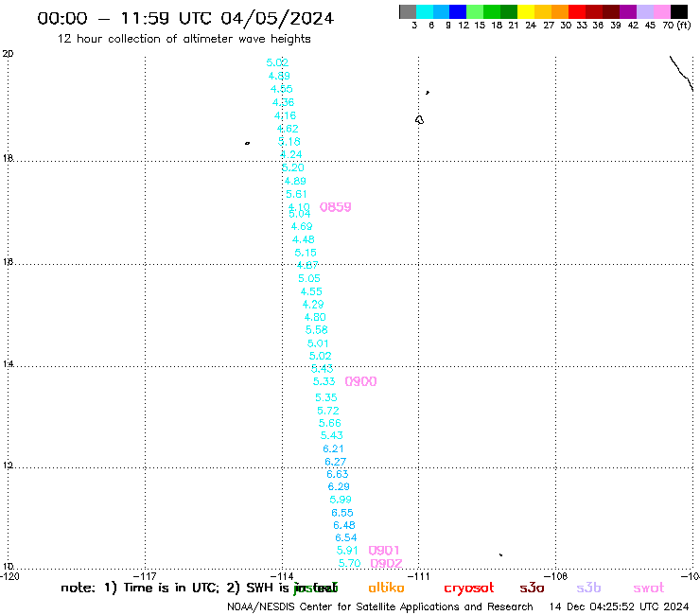Select the wave height value 5.66

pyautogui.click(x=330, y=423)
